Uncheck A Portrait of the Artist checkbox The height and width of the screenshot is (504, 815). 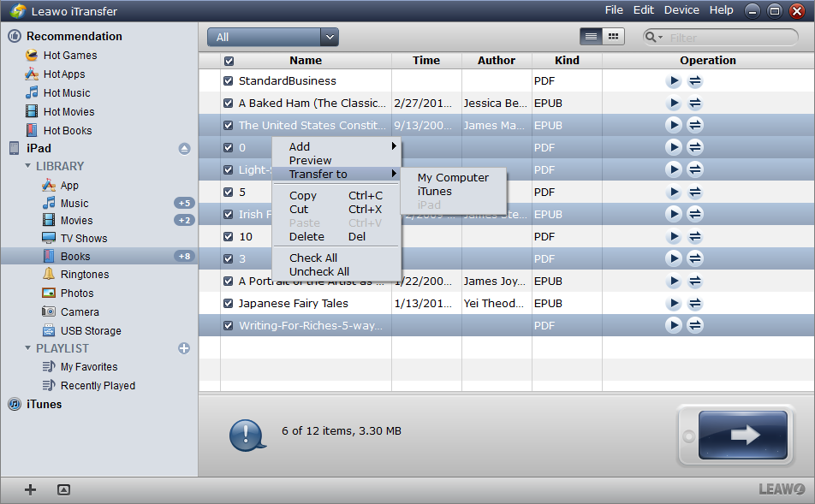click(x=229, y=282)
